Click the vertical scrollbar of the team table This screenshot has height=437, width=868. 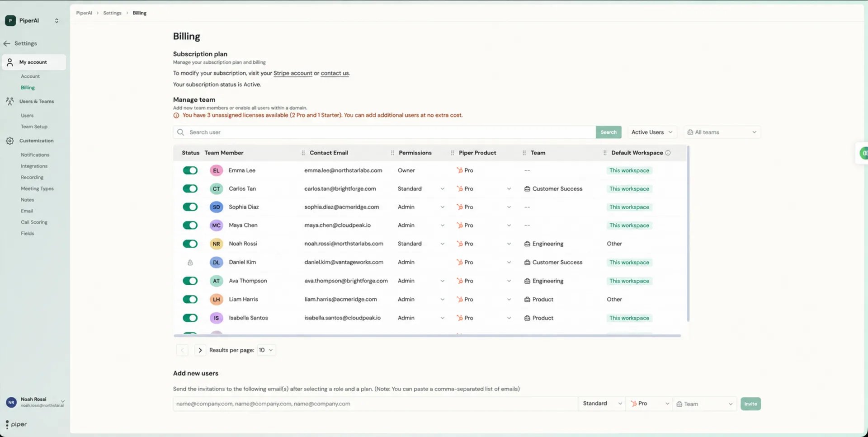click(x=688, y=234)
